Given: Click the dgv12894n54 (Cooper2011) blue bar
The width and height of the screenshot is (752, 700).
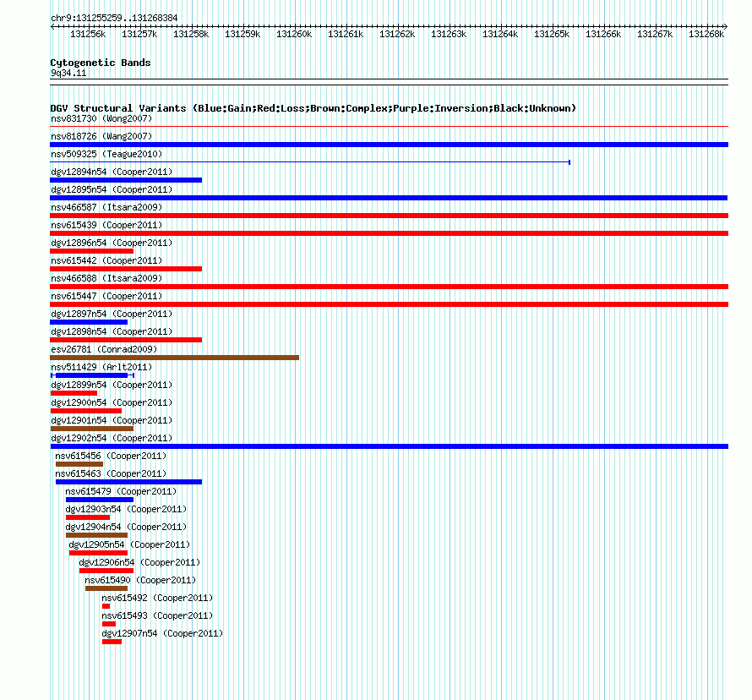Looking at the screenshot, I should click(x=126, y=180).
